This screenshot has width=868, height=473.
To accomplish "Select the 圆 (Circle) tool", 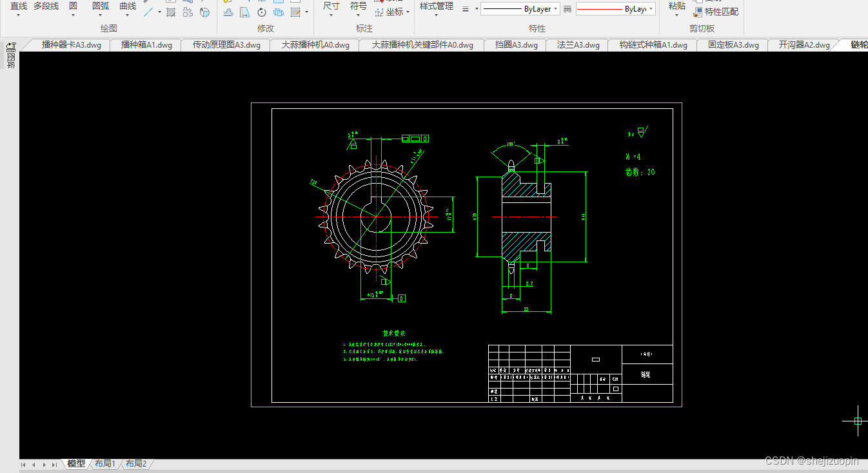I will point(73,6).
